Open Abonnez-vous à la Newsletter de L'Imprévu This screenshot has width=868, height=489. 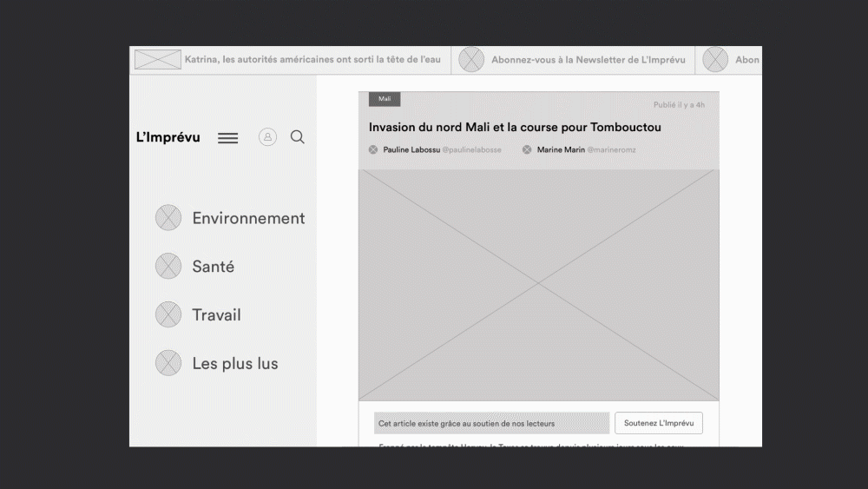[589, 60]
